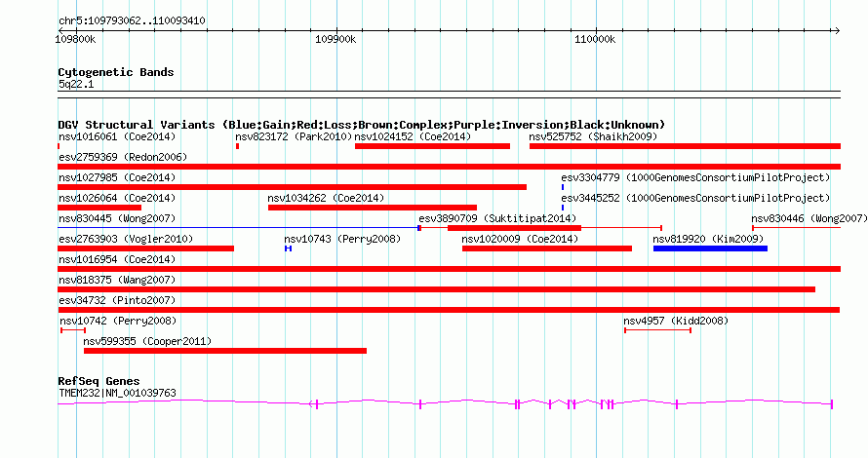Select the esv2759369 full-width red bar
Viewport: 868px width, 458px height.
pos(449,167)
